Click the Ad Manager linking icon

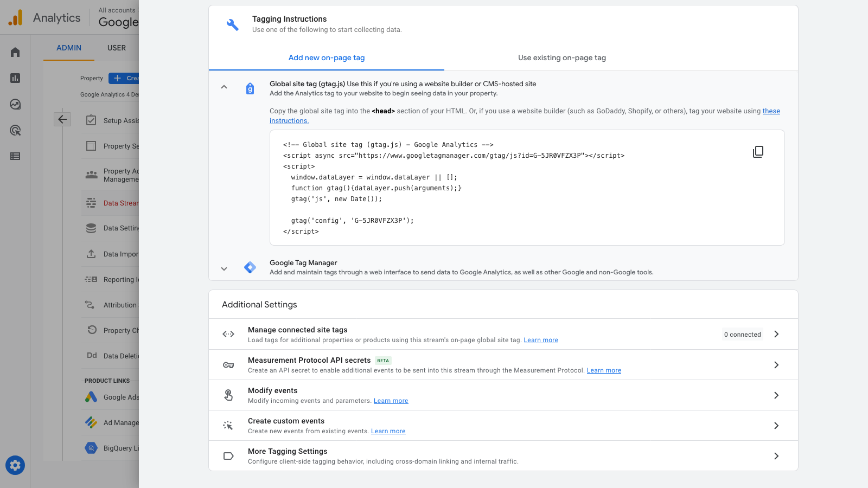tap(91, 422)
